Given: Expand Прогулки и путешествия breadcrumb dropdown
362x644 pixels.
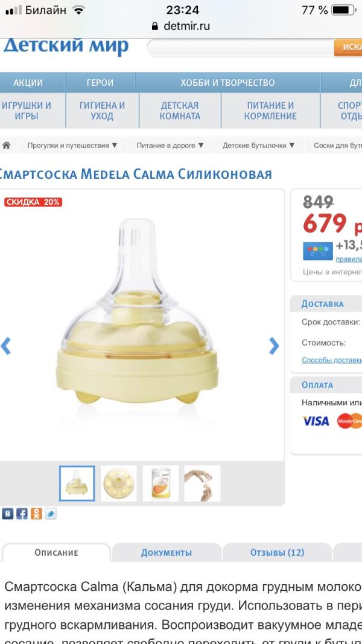Looking at the screenshot, I should pyautogui.click(x=72, y=146).
